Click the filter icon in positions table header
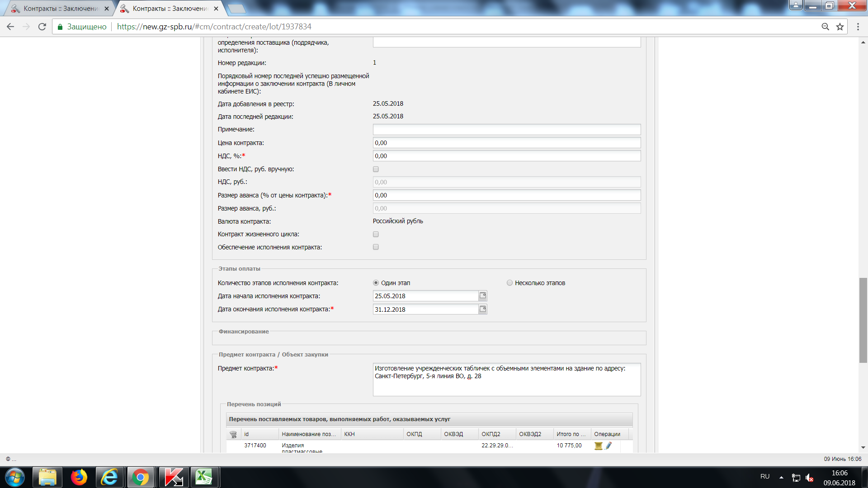 pyautogui.click(x=233, y=434)
